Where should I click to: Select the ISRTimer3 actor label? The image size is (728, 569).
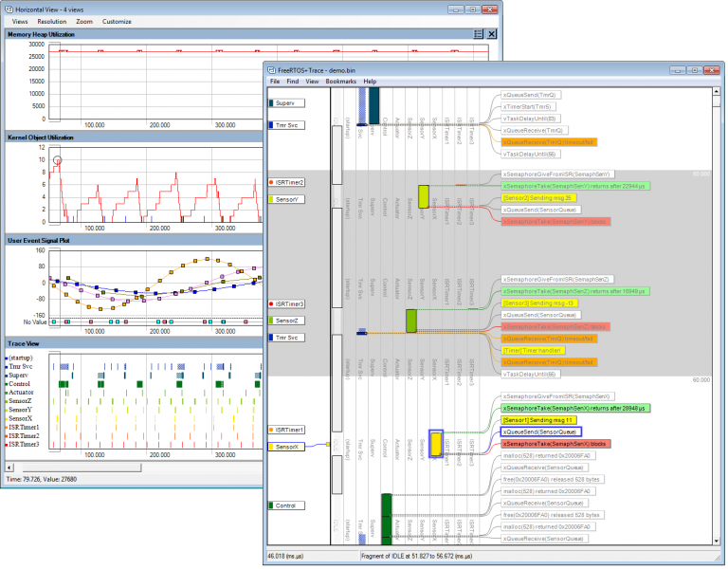click(x=286, y=304)
